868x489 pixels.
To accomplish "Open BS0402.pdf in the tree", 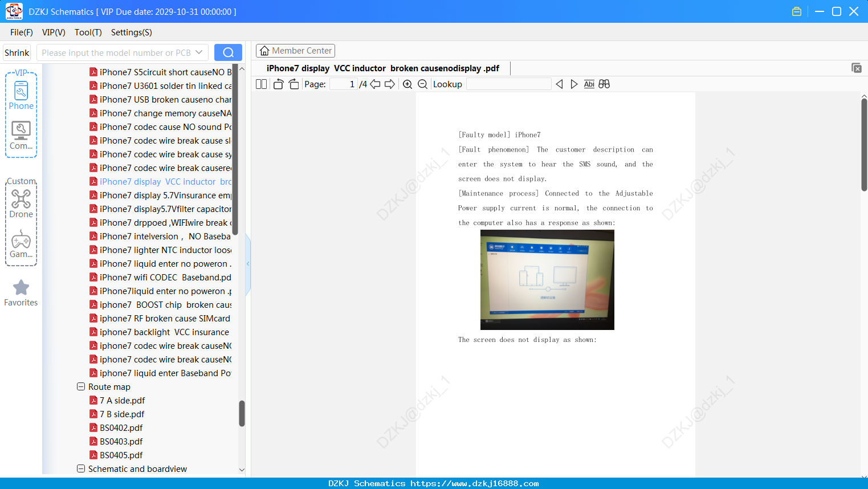I will (x=121, y=427).
